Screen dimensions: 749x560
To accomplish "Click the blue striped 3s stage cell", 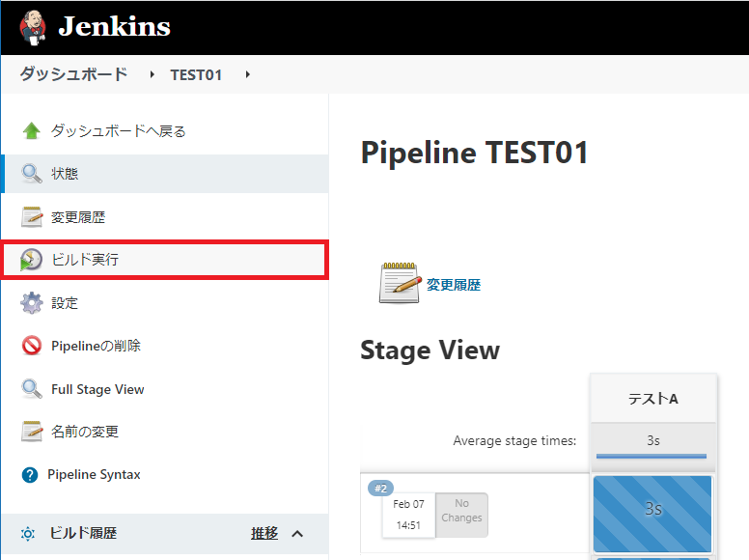I will coord(652,514).
